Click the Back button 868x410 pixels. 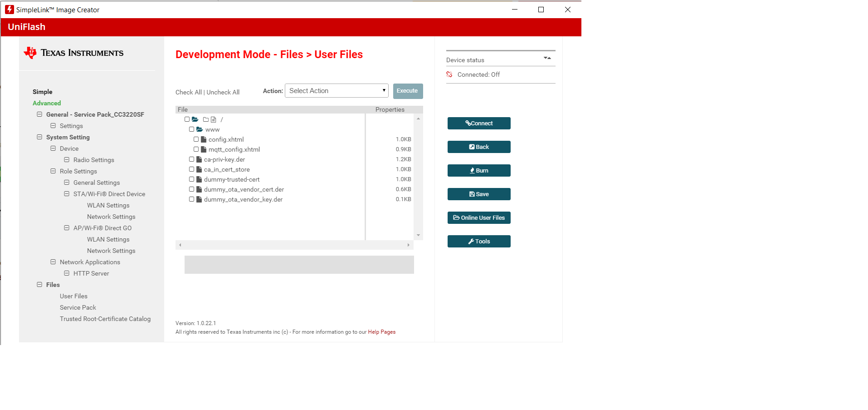(x=479, y=147)
